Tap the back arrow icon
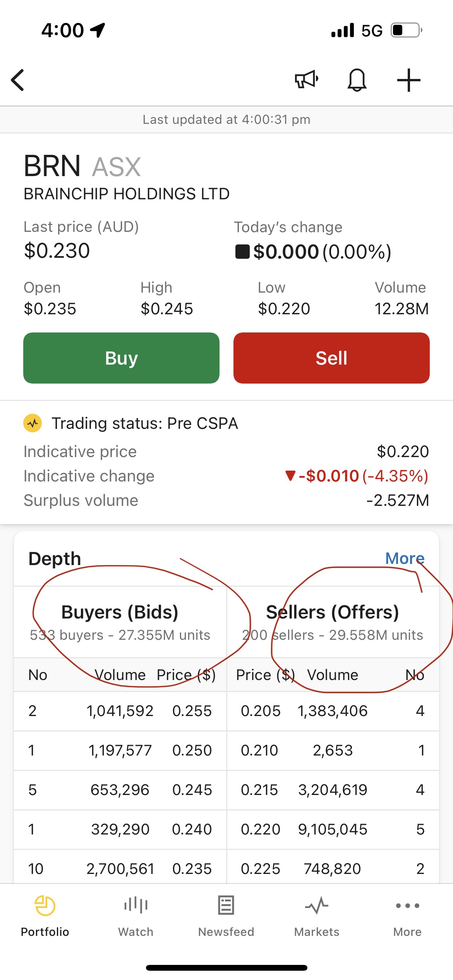The image size is (453, 980). [x=18, y=80]
